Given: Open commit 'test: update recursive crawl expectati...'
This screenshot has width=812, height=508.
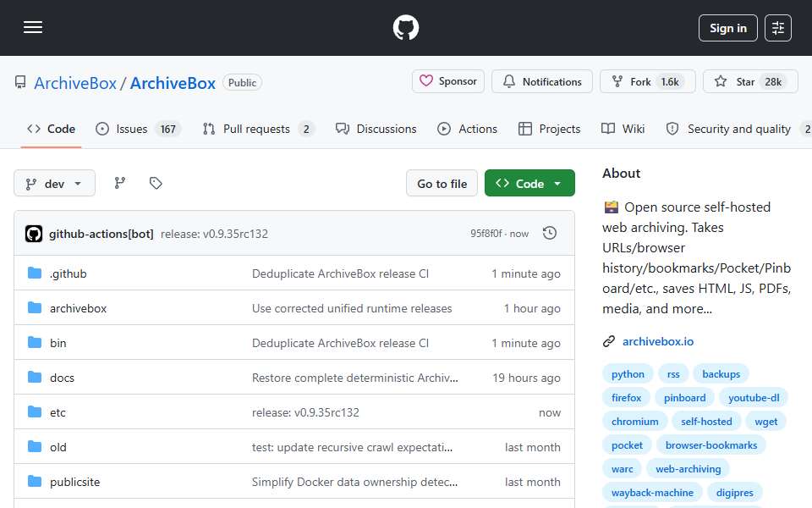Looking at the screenshot, I should [x=352, y=447].
